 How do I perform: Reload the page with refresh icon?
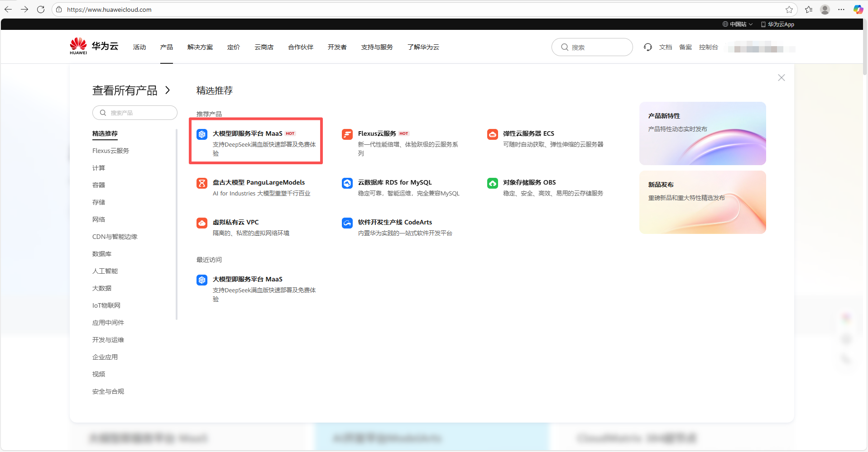41,10
